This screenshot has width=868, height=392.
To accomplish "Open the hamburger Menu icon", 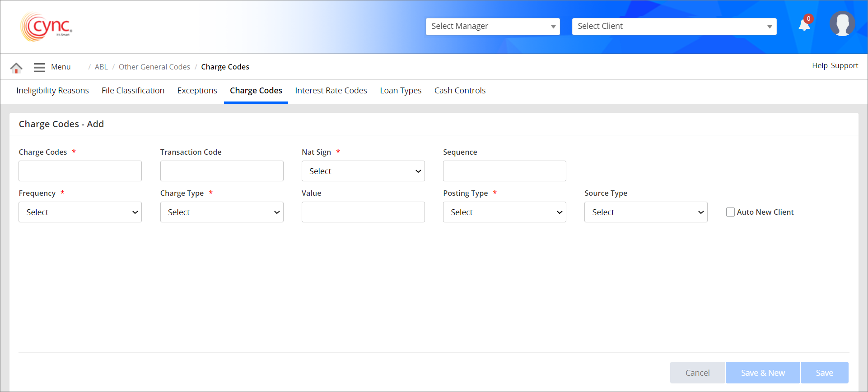I will 40,67.
